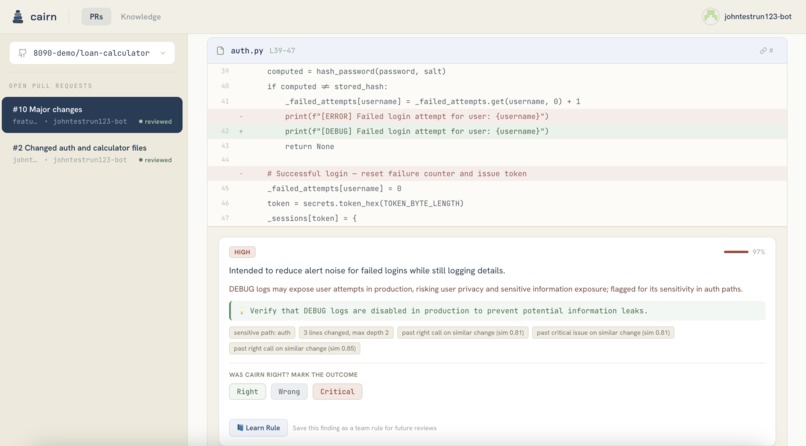Screen dimensions: 806x446
Task: Open PR #2 Changed auth and calculator files
Action: click(x=92, y=153)
